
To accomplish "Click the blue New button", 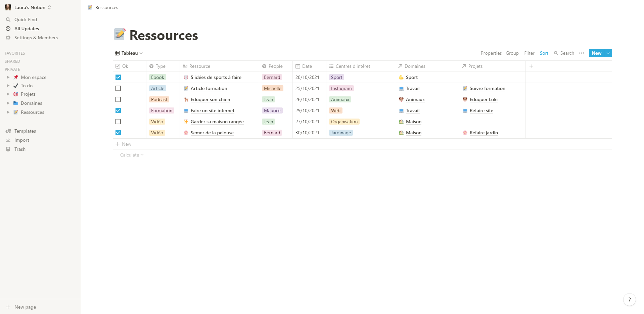I will 596,53.
